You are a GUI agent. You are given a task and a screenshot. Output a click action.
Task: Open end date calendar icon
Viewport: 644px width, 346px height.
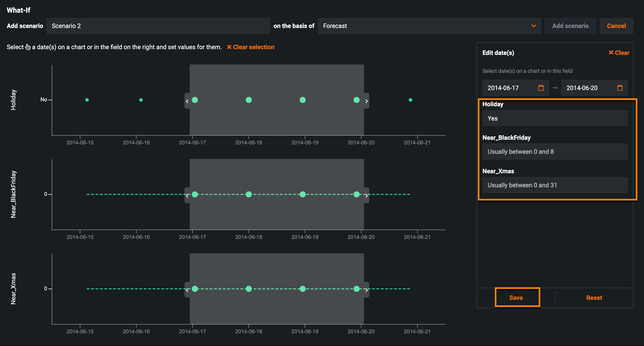tap(620, 88)
